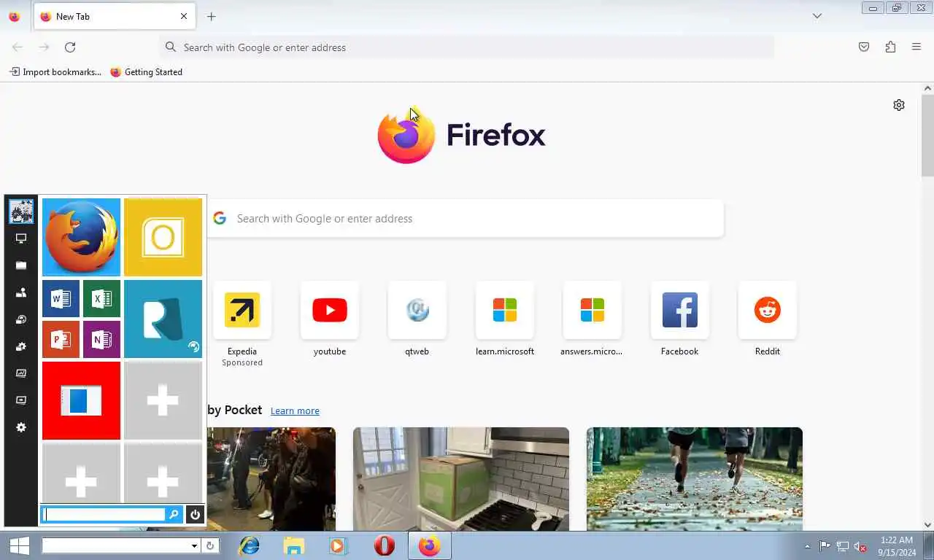Open the learn.microsoft shortcut tile
934x560 pixels.
[x=505, y=311]
